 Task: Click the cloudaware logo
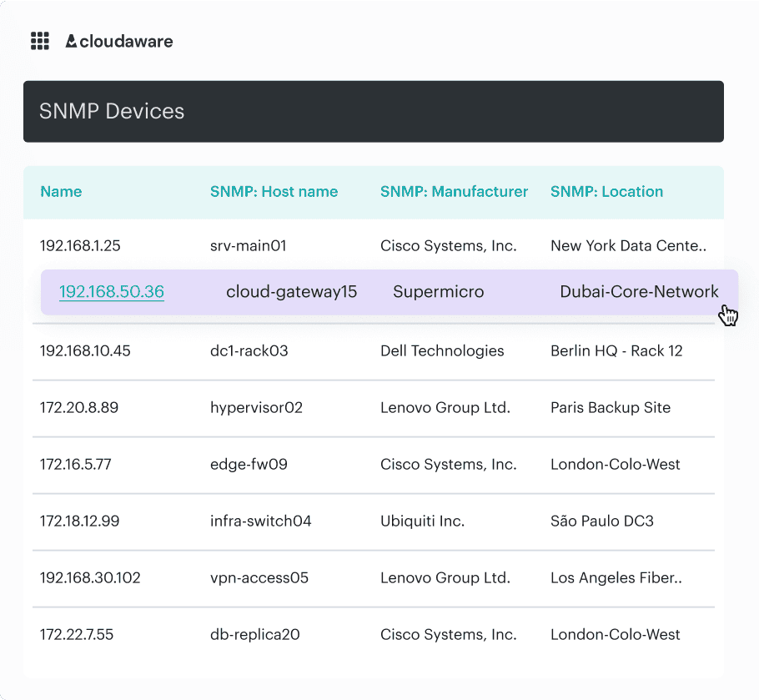point(119,41)
